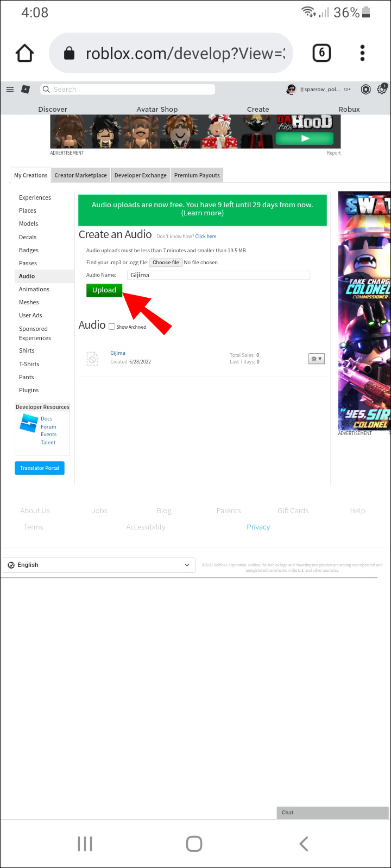
Task: Click the Learn more link in green banner
Action: [x=203, y=213]
